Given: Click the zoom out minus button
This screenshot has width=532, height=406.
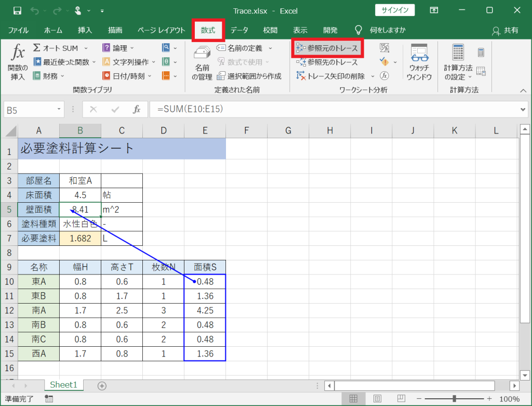Looking at the screenshot, I should point(419,399).
